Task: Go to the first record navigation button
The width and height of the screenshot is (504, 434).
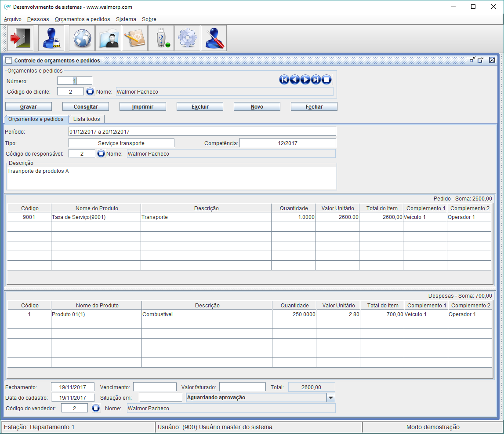Action: [x=284, y=80]
